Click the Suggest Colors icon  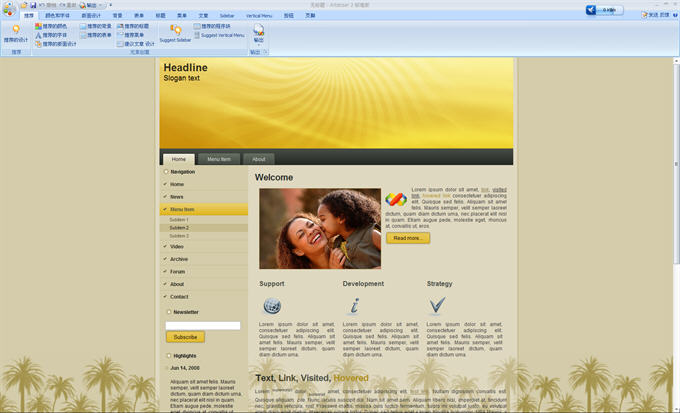pos(38,26)
